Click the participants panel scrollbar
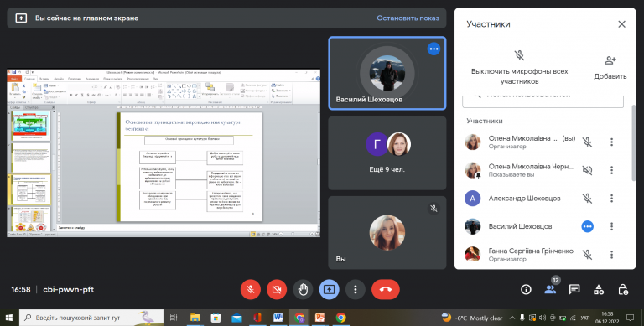Viewport: 644px width, 326px height. coord(634,142)
